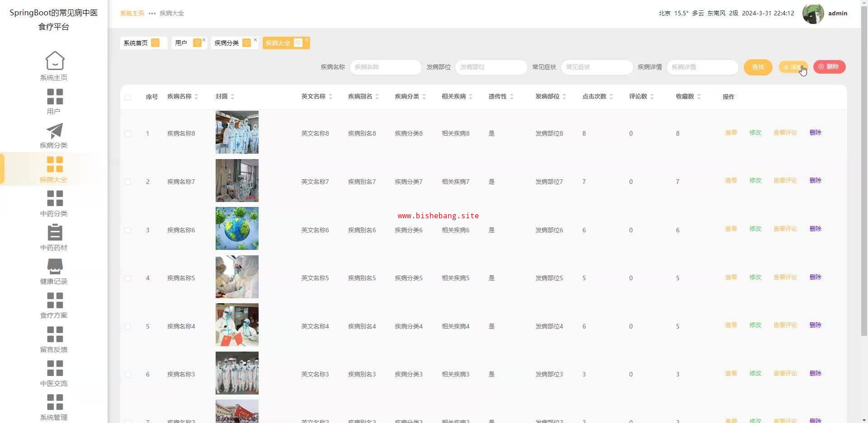
Task: Switch to the 系统首页 tab
Action: tap(136, 43)
